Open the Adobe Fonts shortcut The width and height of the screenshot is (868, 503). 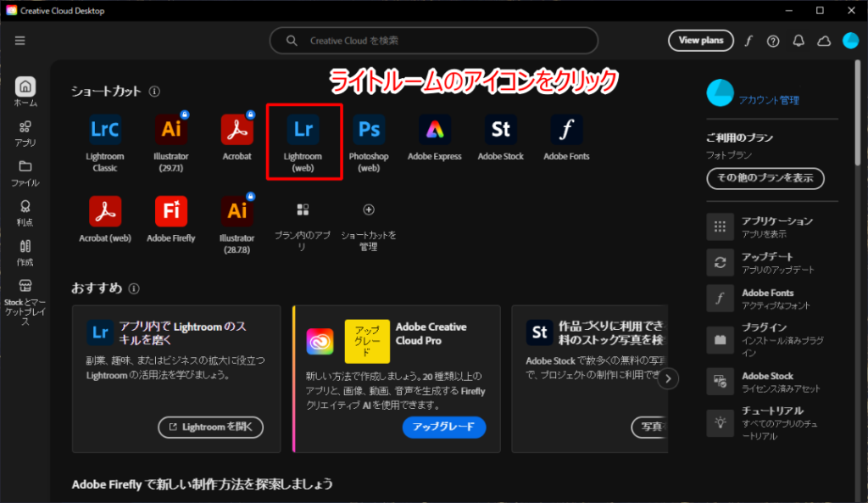566,137
